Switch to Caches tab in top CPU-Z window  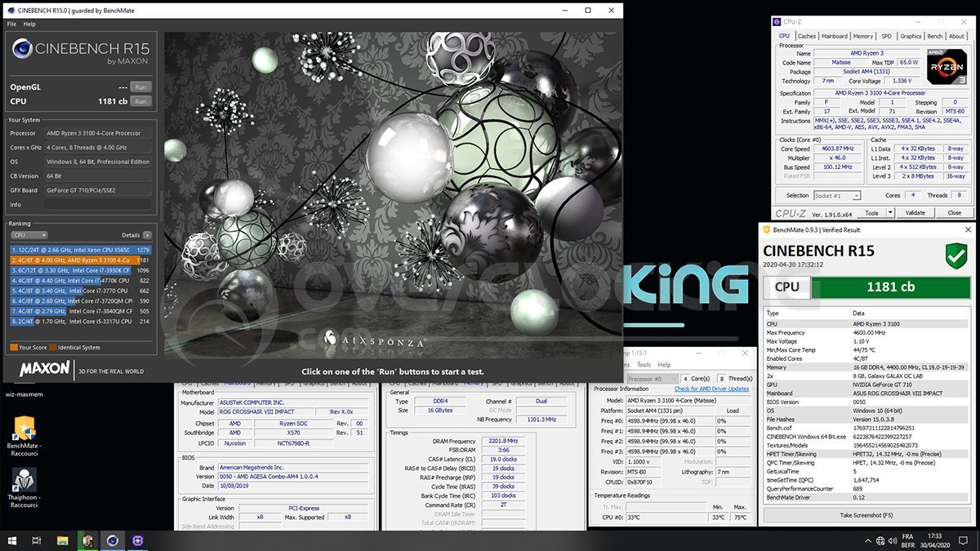[x=807, y=36]
